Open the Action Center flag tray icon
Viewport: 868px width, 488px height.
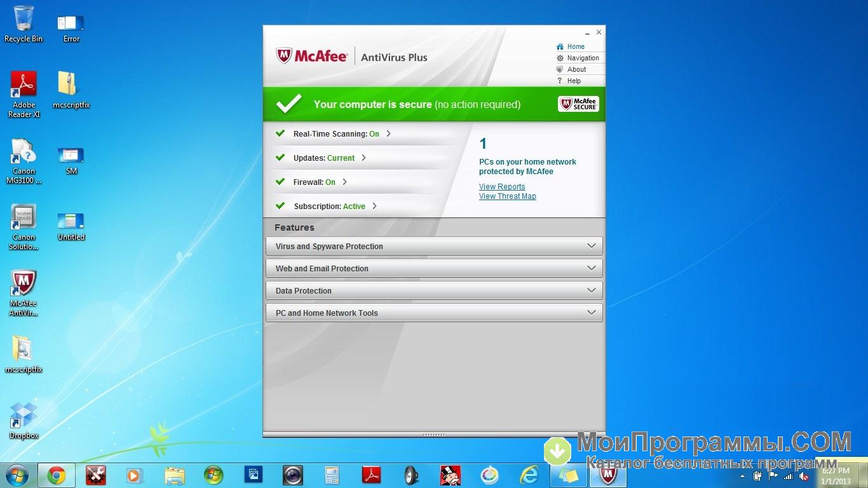tap(773, 476)
